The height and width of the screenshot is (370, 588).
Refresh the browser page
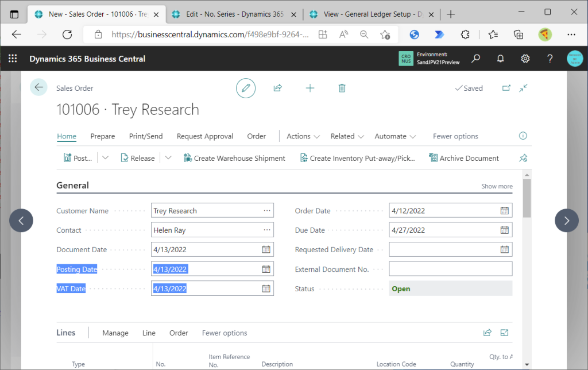67,34
